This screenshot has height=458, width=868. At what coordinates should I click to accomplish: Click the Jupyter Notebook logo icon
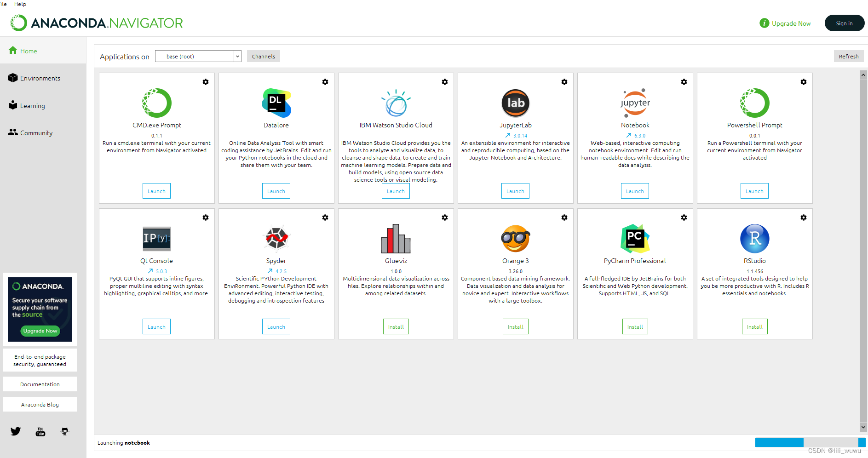pyautogui.click(x=635, y=103)
